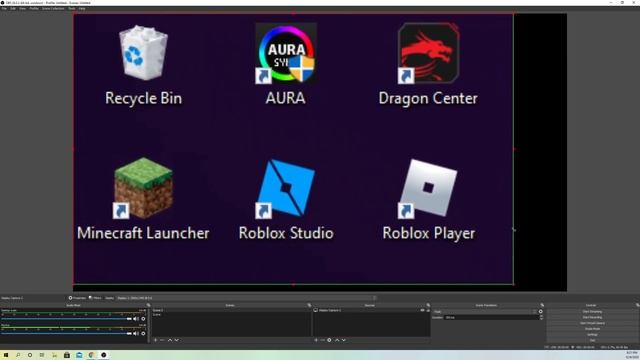Select the row 'Scene' in Scenes list
Screen dimensions: 640x360
[231, 315]
